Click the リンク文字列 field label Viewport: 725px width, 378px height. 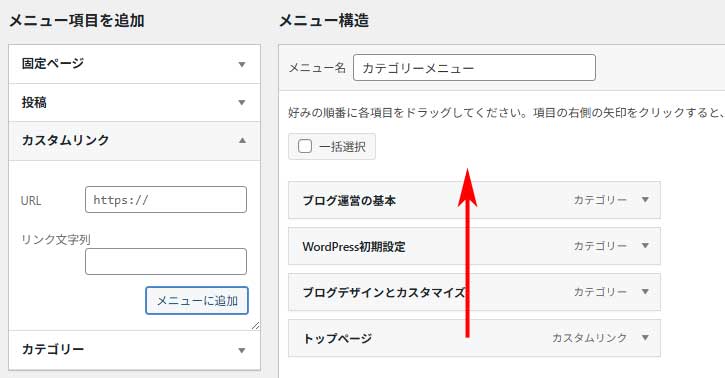pos(55,239)
